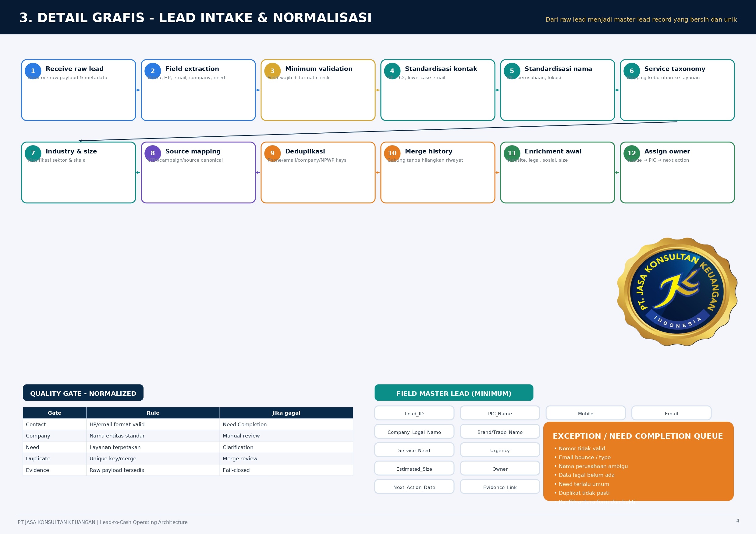756x534 pixels.
Task: Click the Lead_ID field pill
Action: point(414,413)
